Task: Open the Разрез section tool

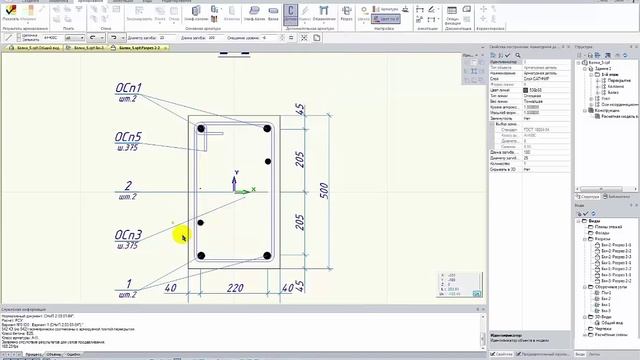Action: (347, 13)
